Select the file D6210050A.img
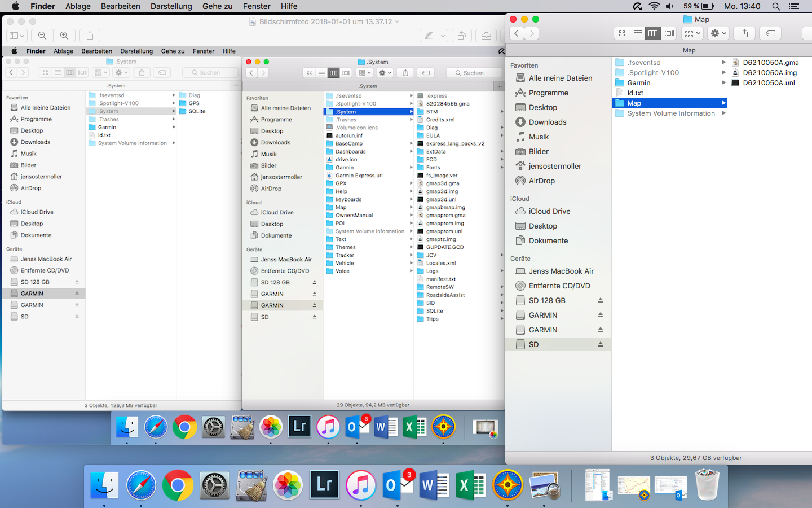Screen dimensions: 812x508 point(769,72)
